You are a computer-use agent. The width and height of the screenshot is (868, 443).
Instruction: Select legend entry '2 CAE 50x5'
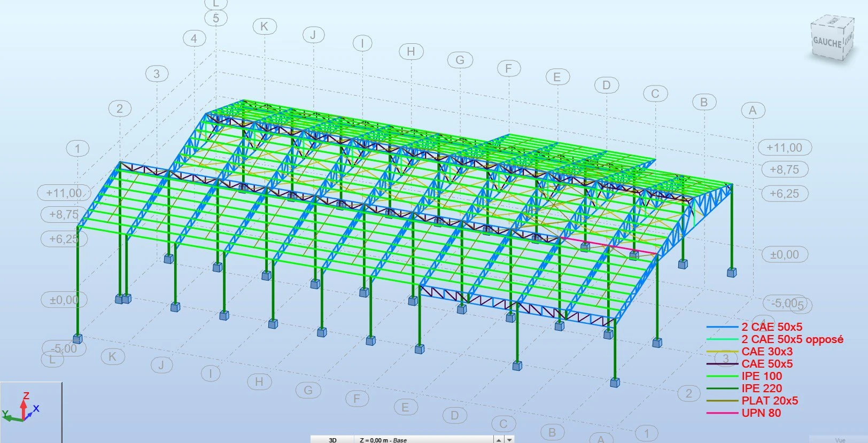(771, 327)
